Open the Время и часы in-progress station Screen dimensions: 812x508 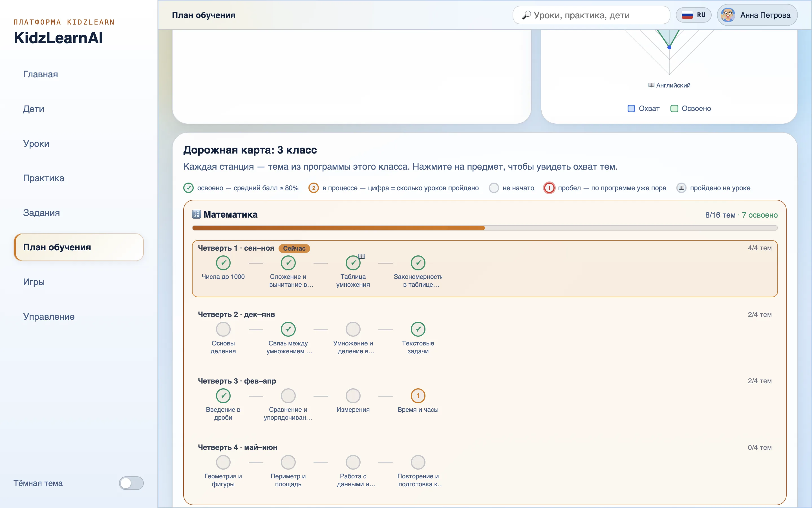coord(418,396)
